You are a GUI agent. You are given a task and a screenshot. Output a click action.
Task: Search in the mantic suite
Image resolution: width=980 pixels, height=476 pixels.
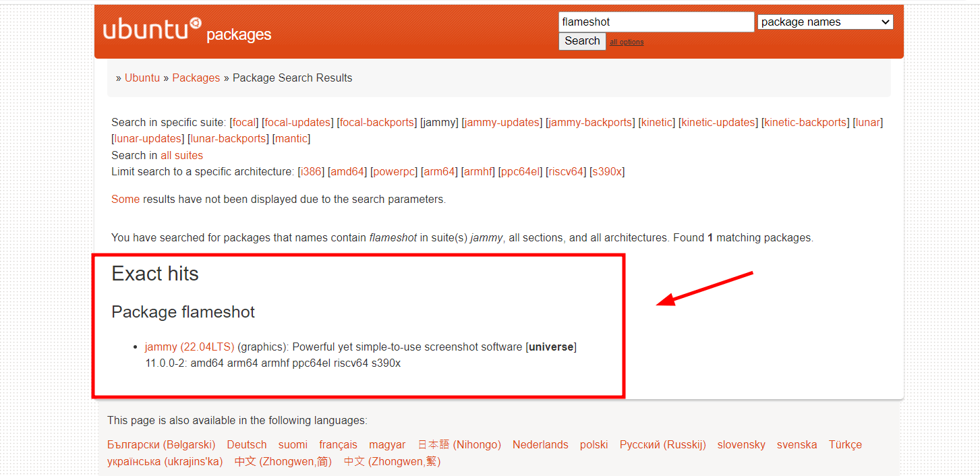coord(291,138)
